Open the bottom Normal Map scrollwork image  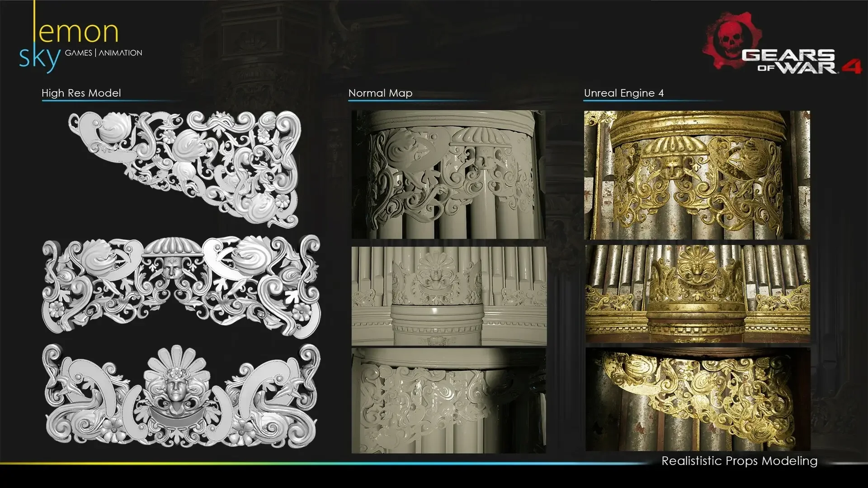(x=448, y=400)
